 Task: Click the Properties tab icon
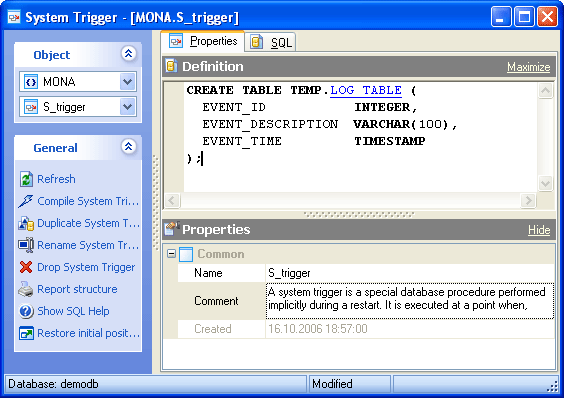[x=176, y=41]
